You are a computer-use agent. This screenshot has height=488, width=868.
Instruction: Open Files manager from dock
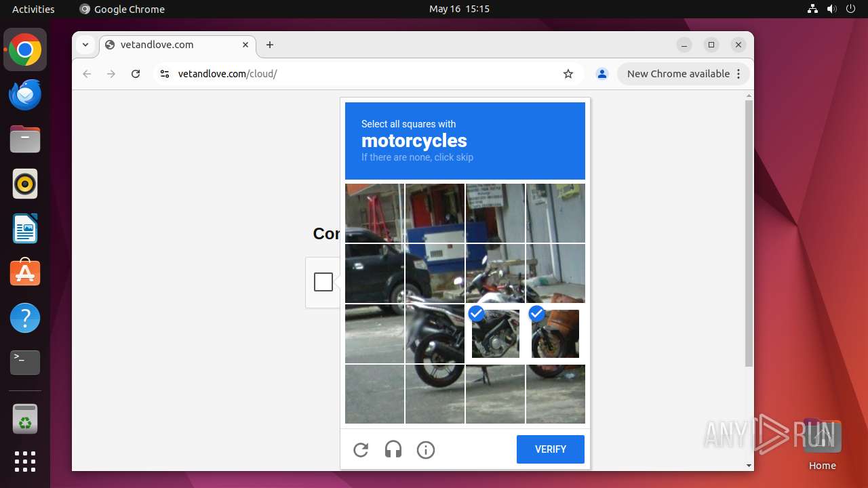pyautogui.click(x=25, y=140)
